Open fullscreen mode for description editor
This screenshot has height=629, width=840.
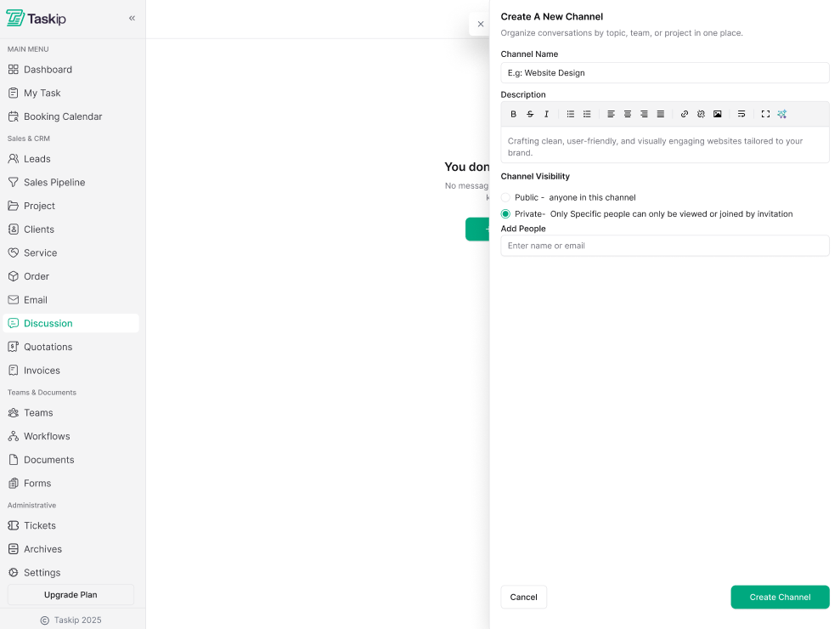[765, 114]
